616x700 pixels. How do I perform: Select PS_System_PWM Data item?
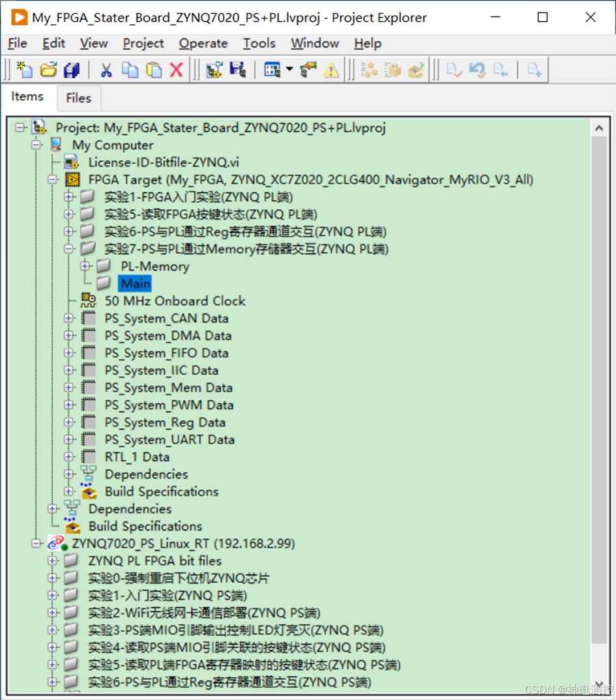[169, 405]
